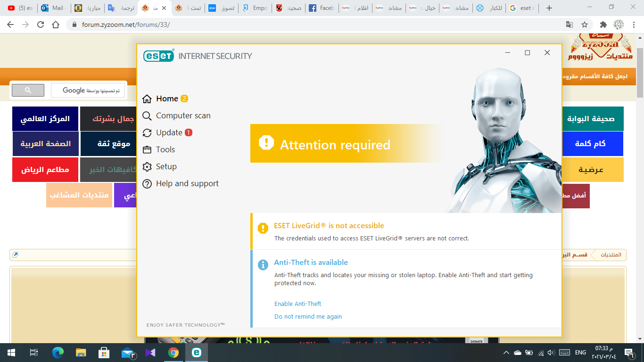Click the موقع ثقة banner
This screenshot has width=644, height=362.
[109, 144]
